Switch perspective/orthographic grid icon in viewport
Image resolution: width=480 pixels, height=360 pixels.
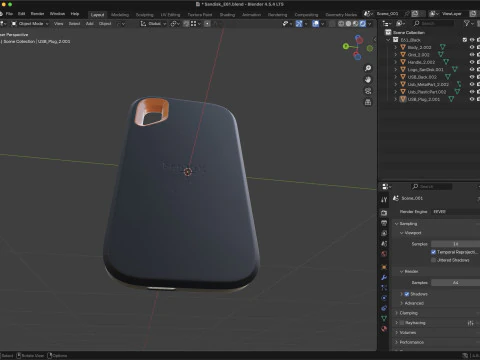click(x=368, y=102)
